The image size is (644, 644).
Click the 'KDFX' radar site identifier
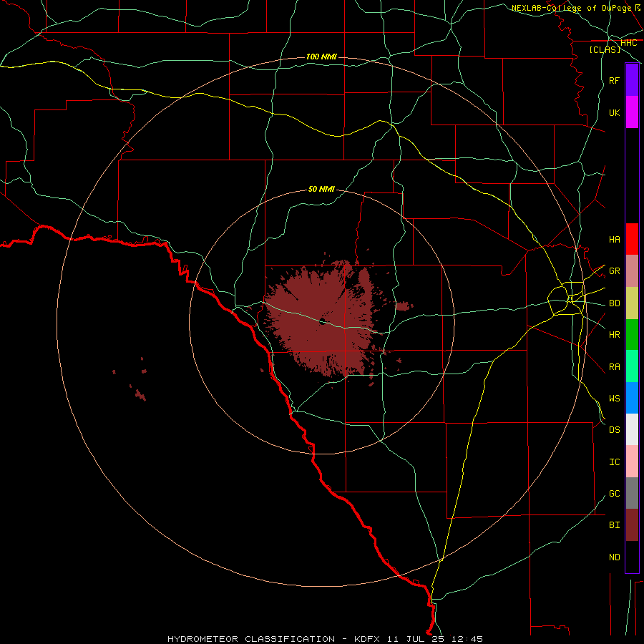[367, 639]
